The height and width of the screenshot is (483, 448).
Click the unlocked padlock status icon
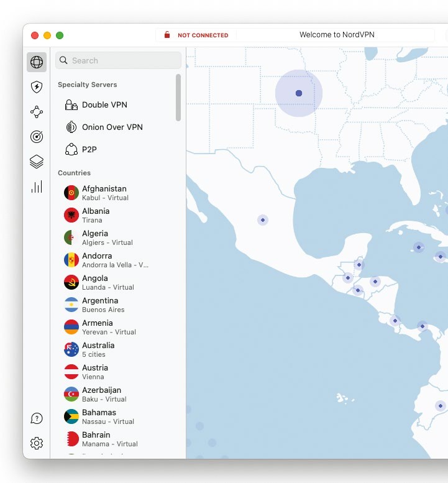click(167, 35)
